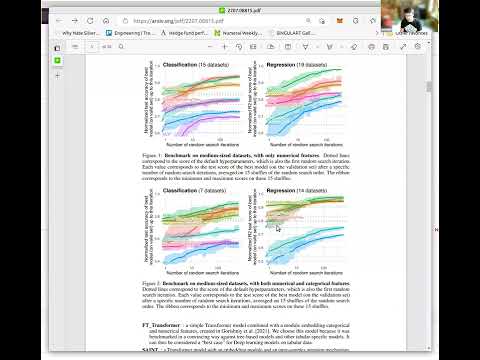The image size is (480, 360).
Task: Enter PDF full screen mode
Action: coord(403,47)
